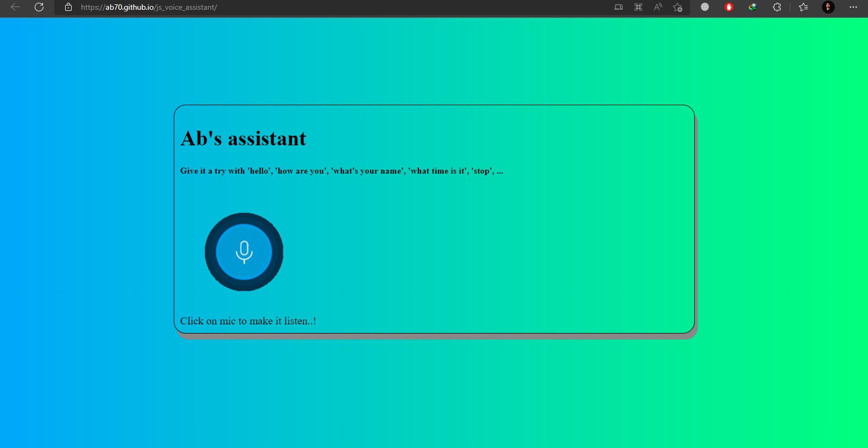Click the microphone button to start listening

coord(244,252)
